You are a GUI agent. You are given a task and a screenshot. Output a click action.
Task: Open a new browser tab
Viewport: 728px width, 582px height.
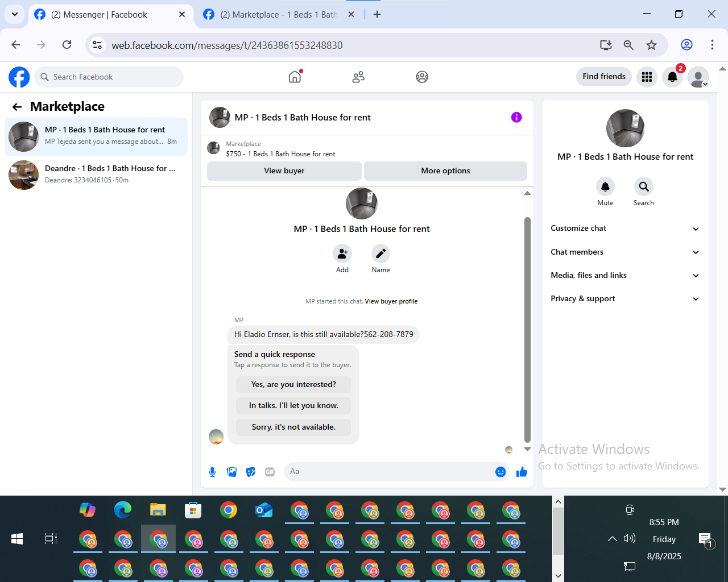(377, 14)
